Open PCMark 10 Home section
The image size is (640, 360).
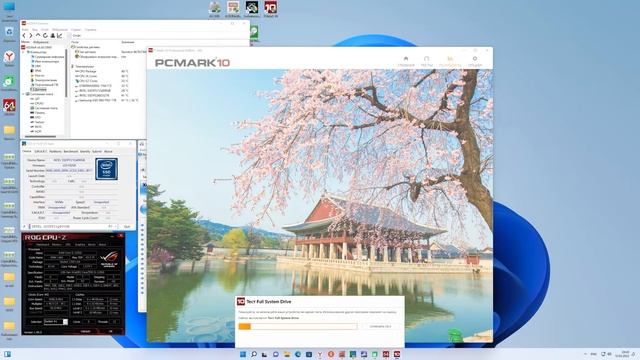406,62
